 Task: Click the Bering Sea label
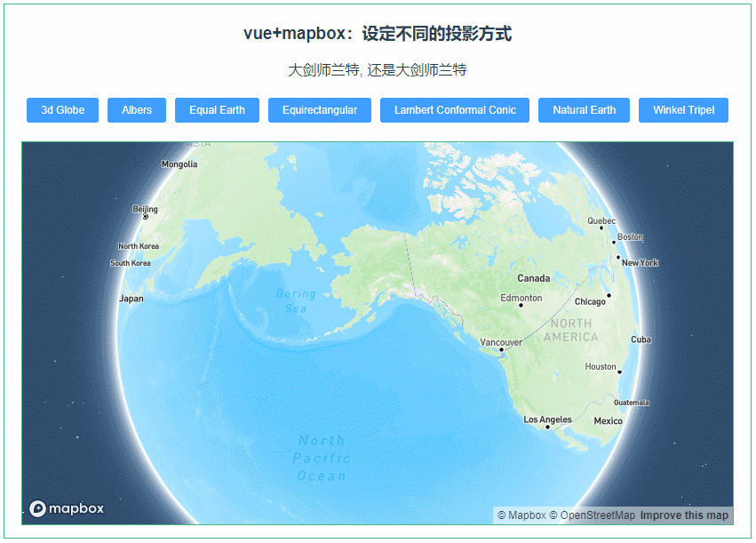296,301
